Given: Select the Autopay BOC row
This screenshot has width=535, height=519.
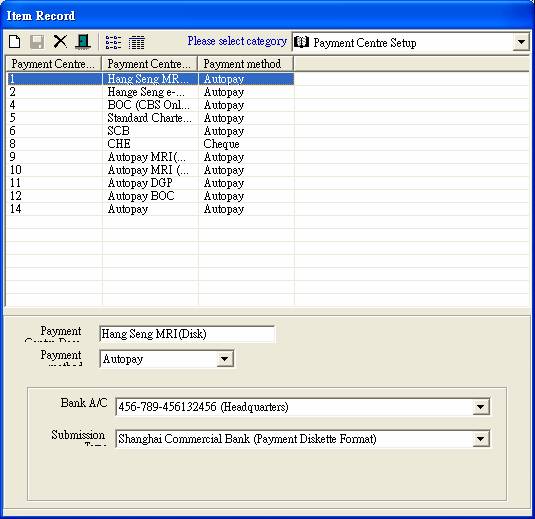Looking at the screenshot, I should tap(150, 196).
